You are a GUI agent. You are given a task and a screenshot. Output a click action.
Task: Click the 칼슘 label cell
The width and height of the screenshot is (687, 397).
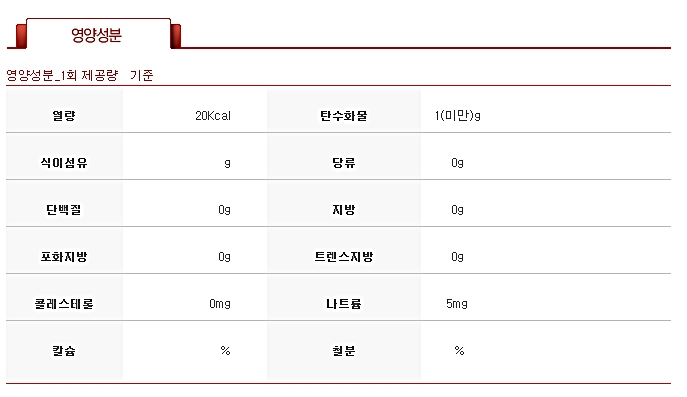(x=64, y=351)
